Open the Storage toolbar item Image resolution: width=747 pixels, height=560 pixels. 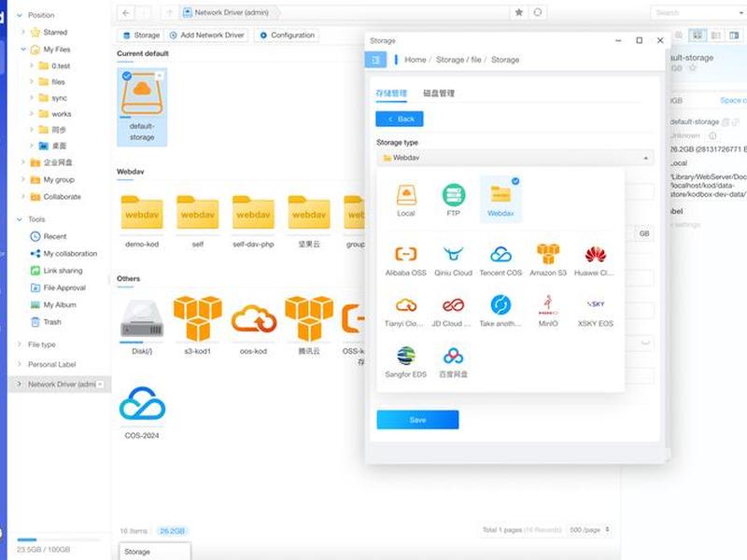coord(141,35)
